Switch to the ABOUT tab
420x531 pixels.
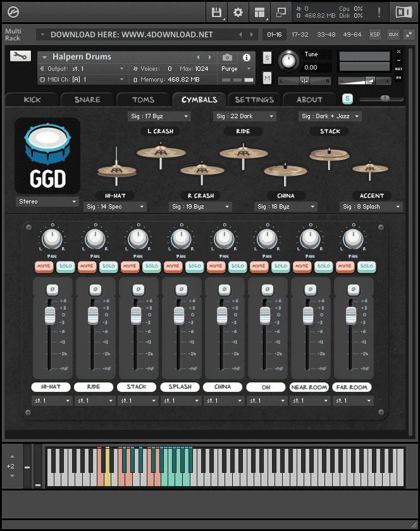tap(309, 100)
